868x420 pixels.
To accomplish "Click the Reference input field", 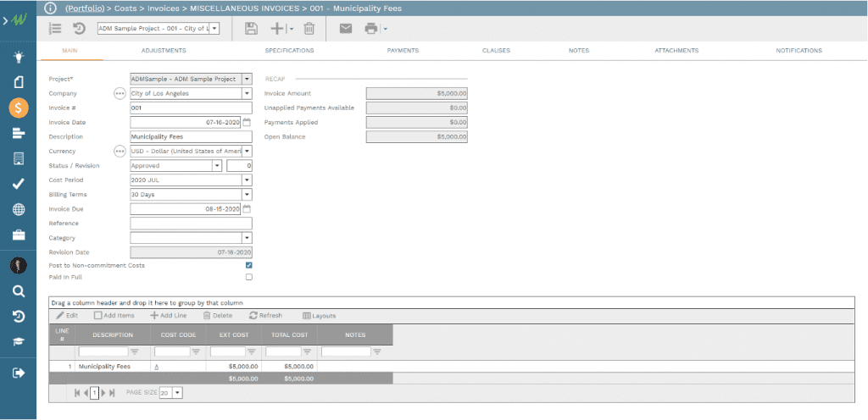I will [191, 224].
